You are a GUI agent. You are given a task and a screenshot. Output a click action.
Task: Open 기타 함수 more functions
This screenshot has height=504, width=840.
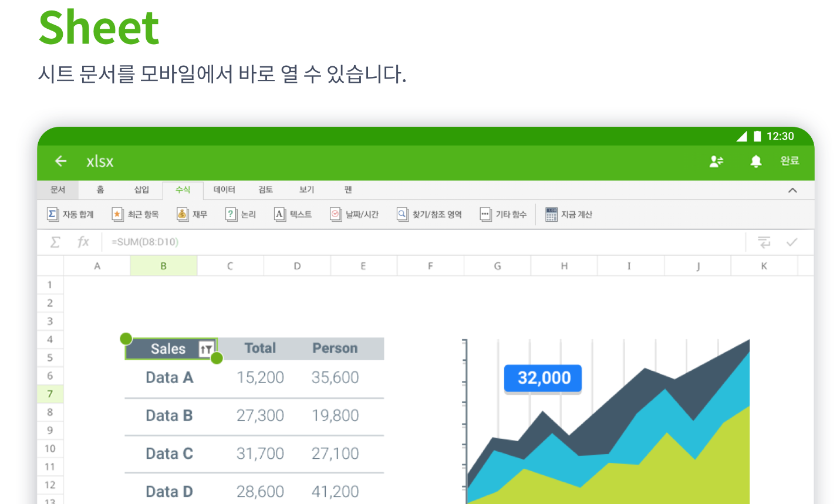click(x=503, y=214)
